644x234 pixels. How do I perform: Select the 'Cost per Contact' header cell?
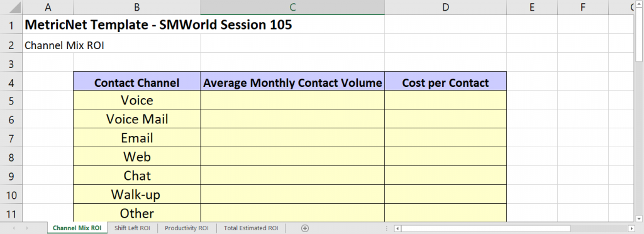point(446,81)
